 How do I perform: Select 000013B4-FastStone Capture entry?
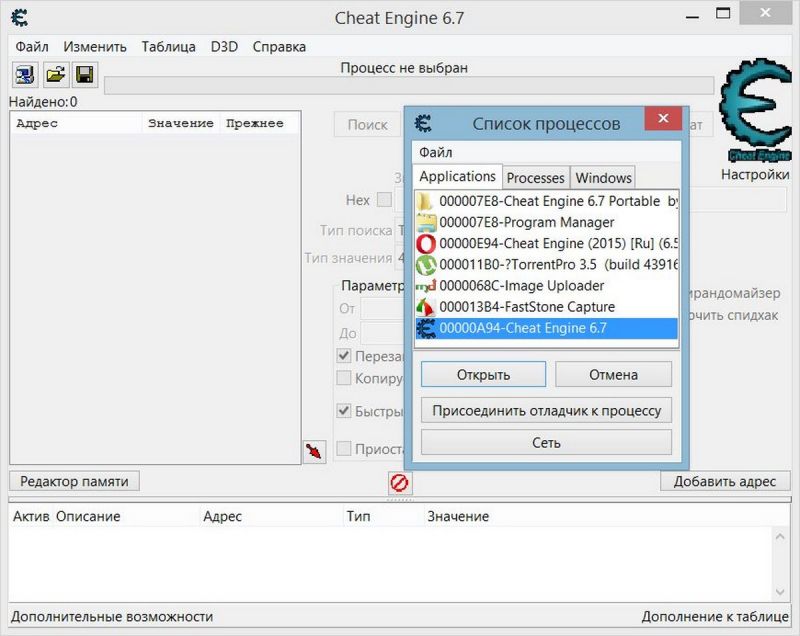546,307
